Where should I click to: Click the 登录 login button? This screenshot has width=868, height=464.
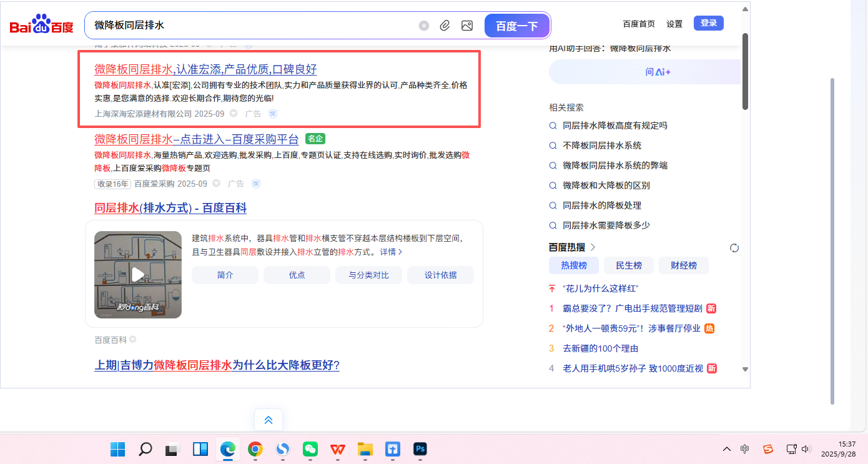point(708,23)
